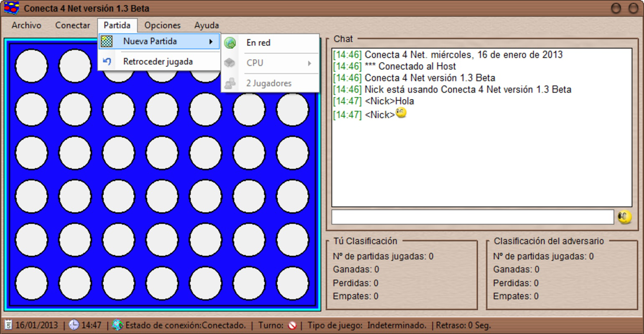Screen dimensions: 644x334
Task: Click 'Ganadas: 0' under Tú Clasificación
Action: (x=356, y=269)
